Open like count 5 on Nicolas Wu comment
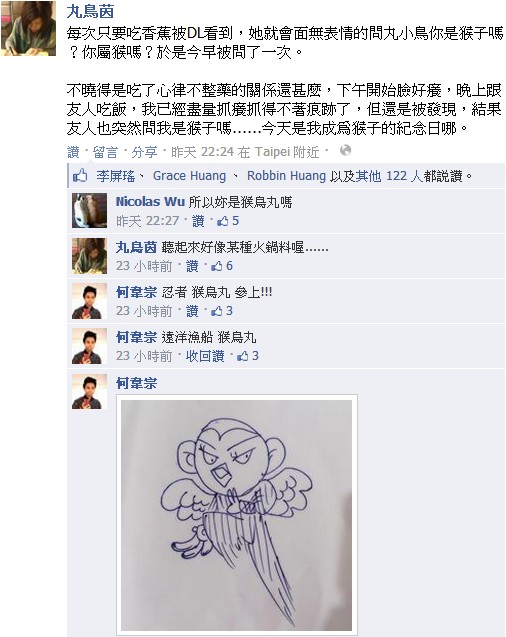Image resolution: width=506 pixels, height=637 pixels. point(228,221)
